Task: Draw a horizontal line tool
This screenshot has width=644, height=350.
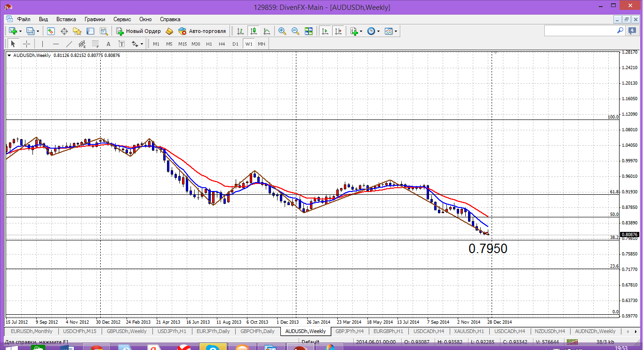Action: click(56, 44)
